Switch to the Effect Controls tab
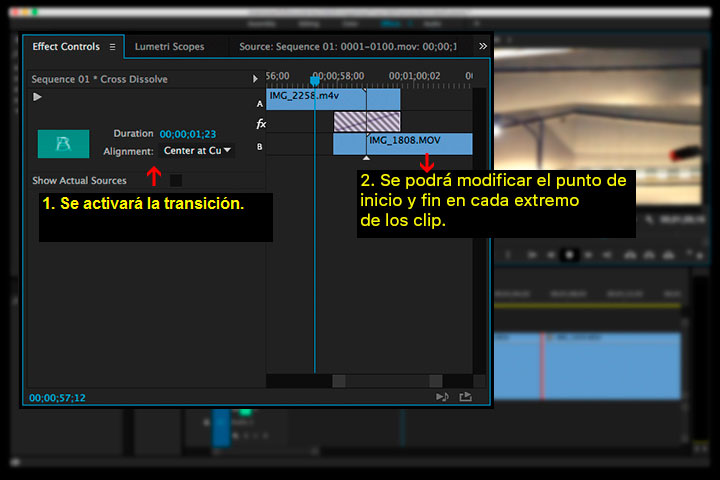This screenshot has width=720, height=480. [66, 46]
